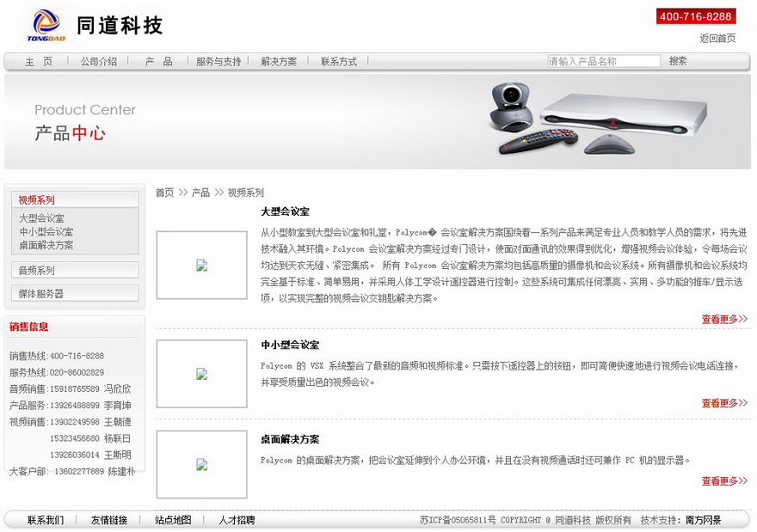Click 查看更多>> under 桌面解决方案
Image resolution: width=757 pixels, height=532 pixels.
click(724, 481)
